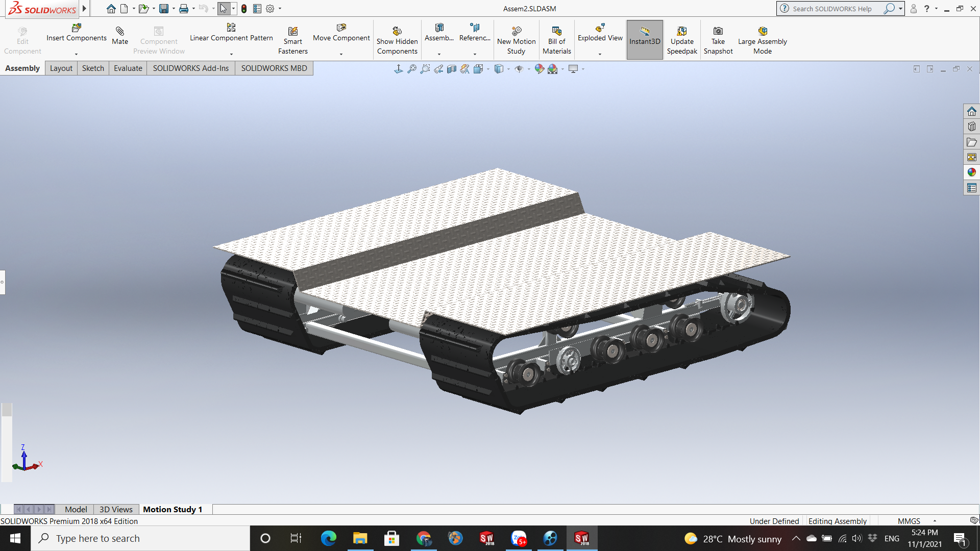This screenshot has height=551, width=980.
Task: Click Previous View icon
Action: pos(438,69)
